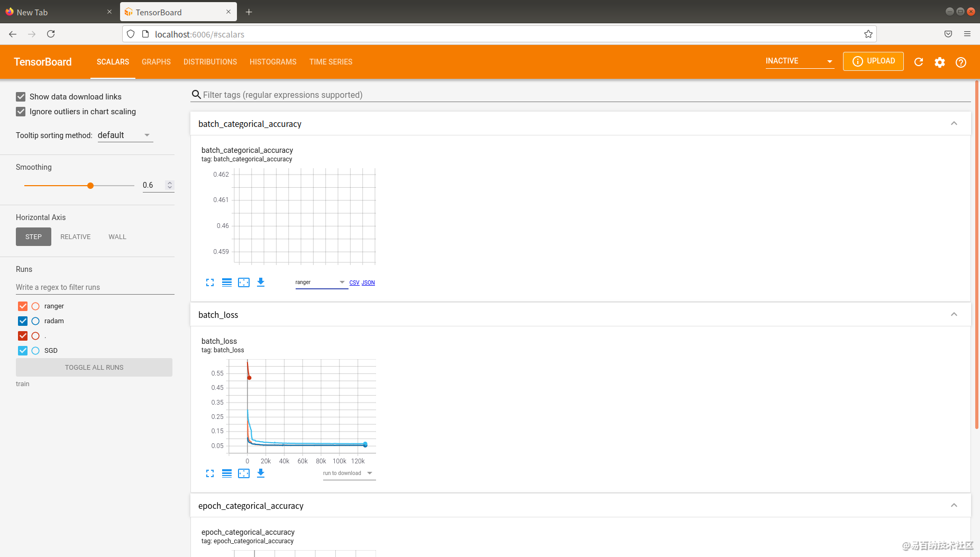Open the Tooltip sorting method dropdown
The width and height of the screenshot is (980, 557).
[x=125, y=135]
